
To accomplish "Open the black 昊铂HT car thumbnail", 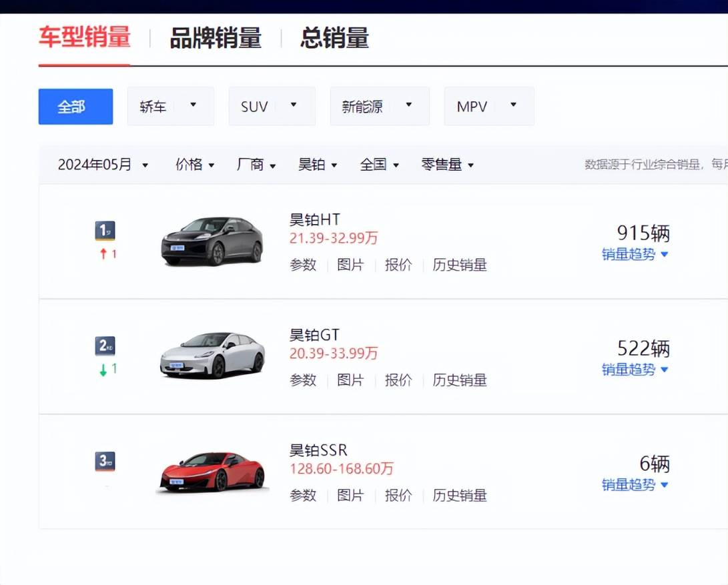I will (x=212, y=241).
